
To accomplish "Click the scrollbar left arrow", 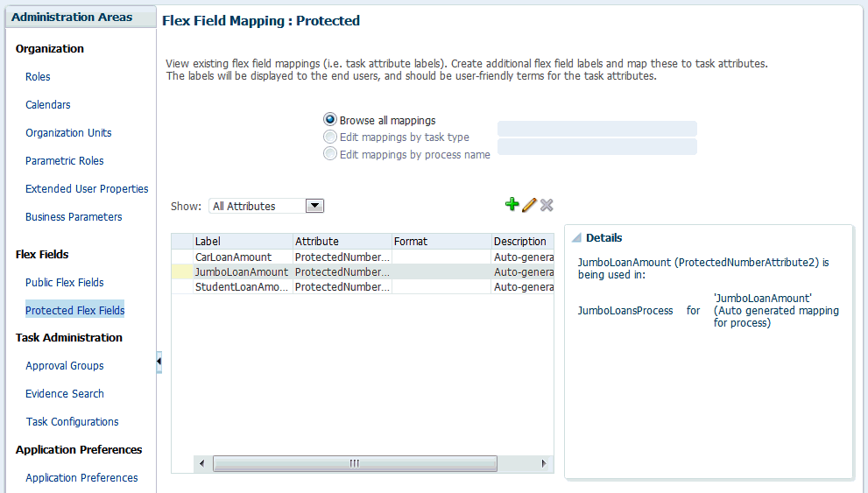I will (x=202, y=464).
